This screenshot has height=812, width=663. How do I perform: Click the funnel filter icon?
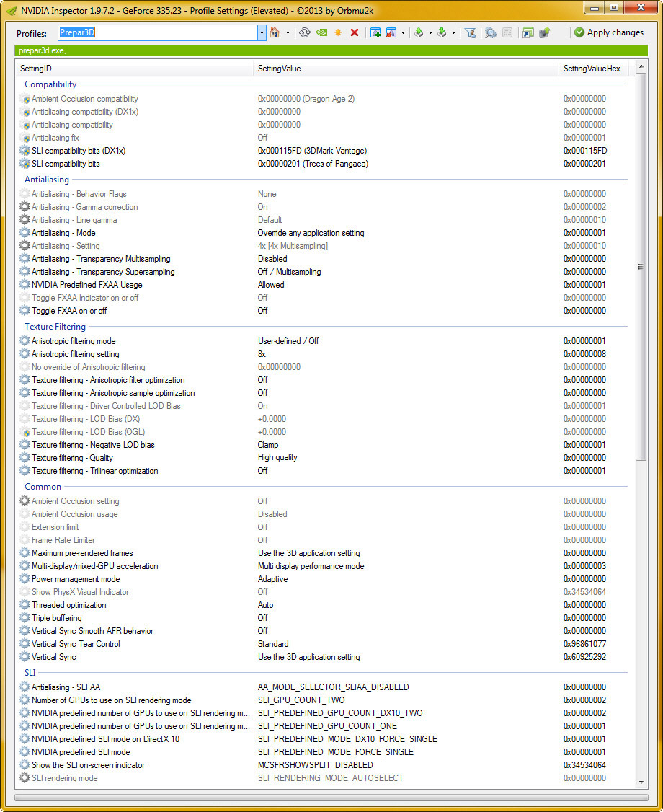pos(470,32)
